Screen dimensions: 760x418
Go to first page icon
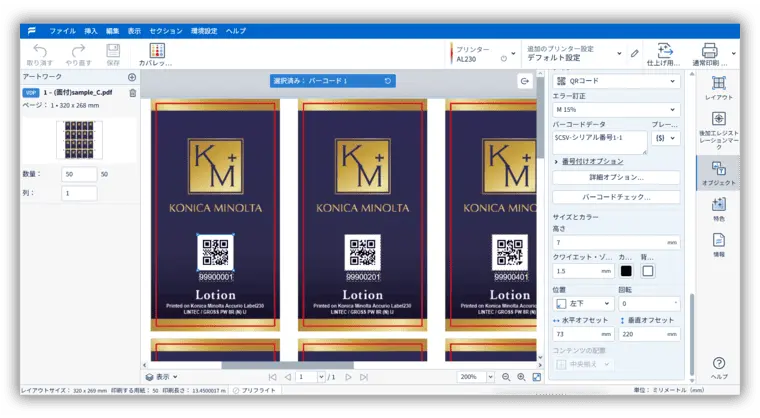click(272, 377)
